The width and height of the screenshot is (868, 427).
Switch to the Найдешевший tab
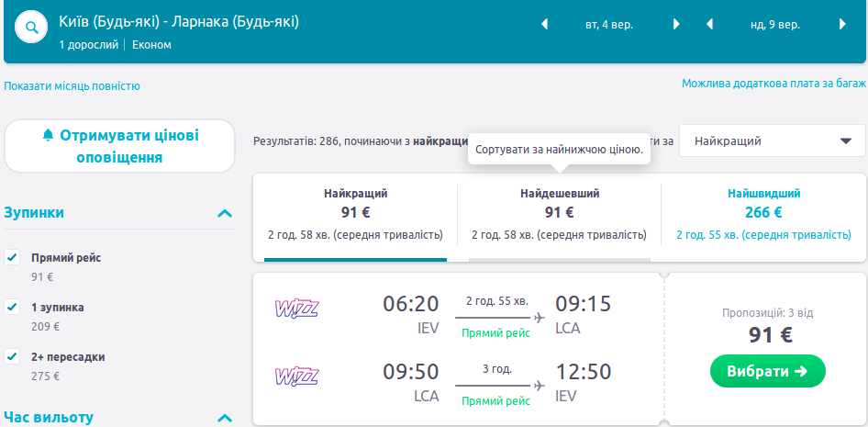point(559,214)
